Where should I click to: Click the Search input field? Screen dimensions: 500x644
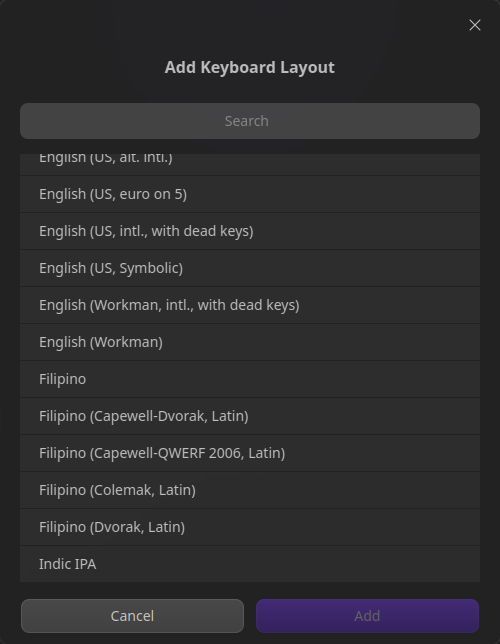[x=250, y=121]
